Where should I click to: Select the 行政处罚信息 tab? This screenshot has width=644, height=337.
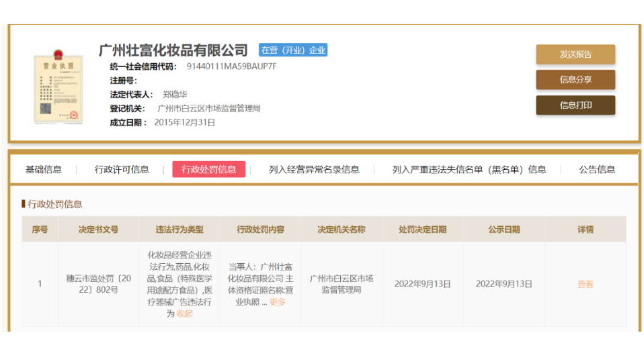(x=208, y=169)
